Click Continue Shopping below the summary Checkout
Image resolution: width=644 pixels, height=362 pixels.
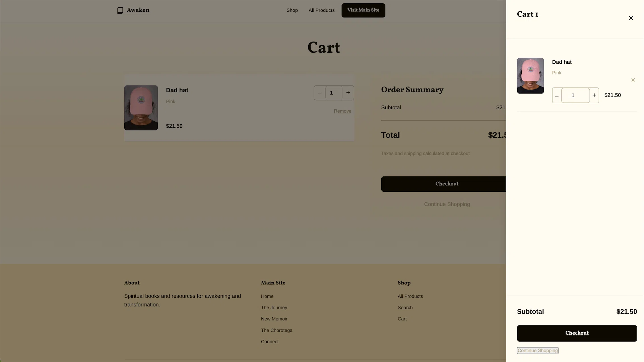tap(447, 204)
